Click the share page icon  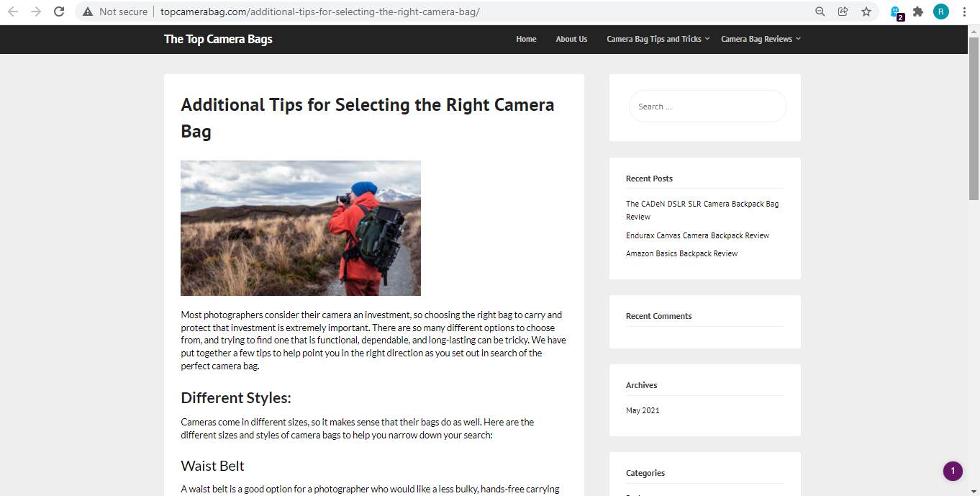tap(843, 12)
